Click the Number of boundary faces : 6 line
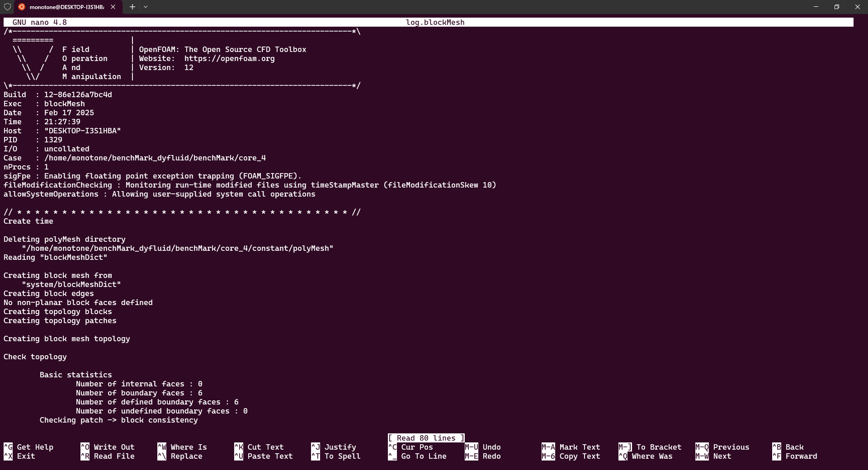The width and height of the screenshot is (868, 470). pos(139,393)
